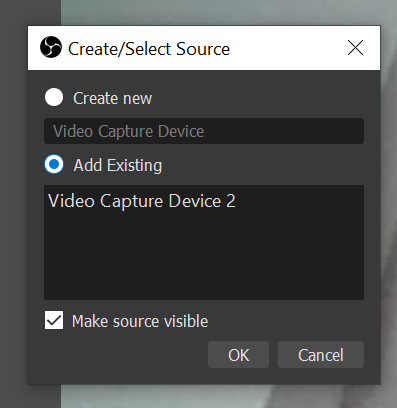Click the OBS logo icon in title bar

pyautogui.click(x=51, y=47)
